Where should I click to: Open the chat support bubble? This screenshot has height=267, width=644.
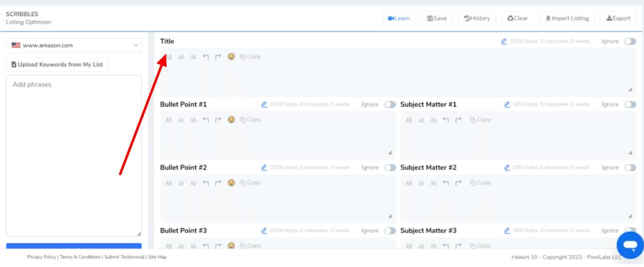(630, 245)
